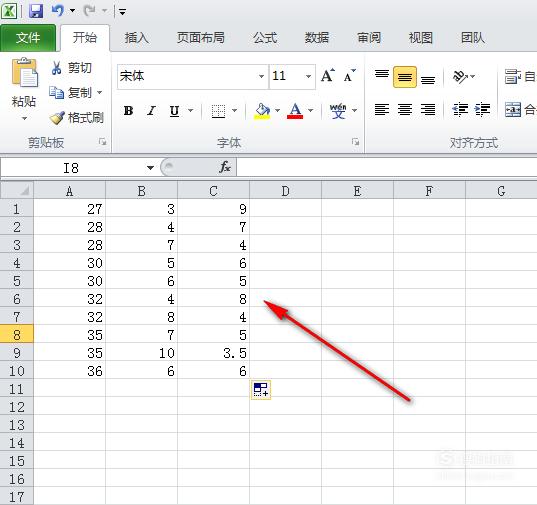Click 复制 to copy selection

[70, 92]
